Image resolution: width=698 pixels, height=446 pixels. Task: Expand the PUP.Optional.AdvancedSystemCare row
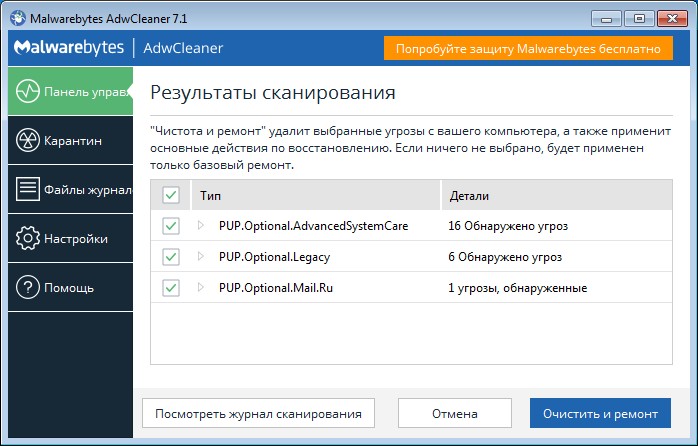(x=201, y=225)
